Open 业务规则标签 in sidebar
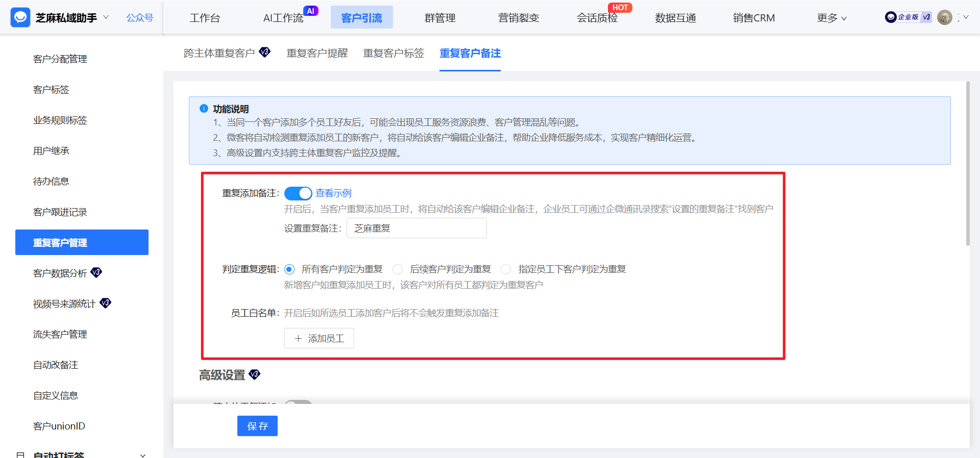This screenshot has height=458, width=980. click(60, 120)
